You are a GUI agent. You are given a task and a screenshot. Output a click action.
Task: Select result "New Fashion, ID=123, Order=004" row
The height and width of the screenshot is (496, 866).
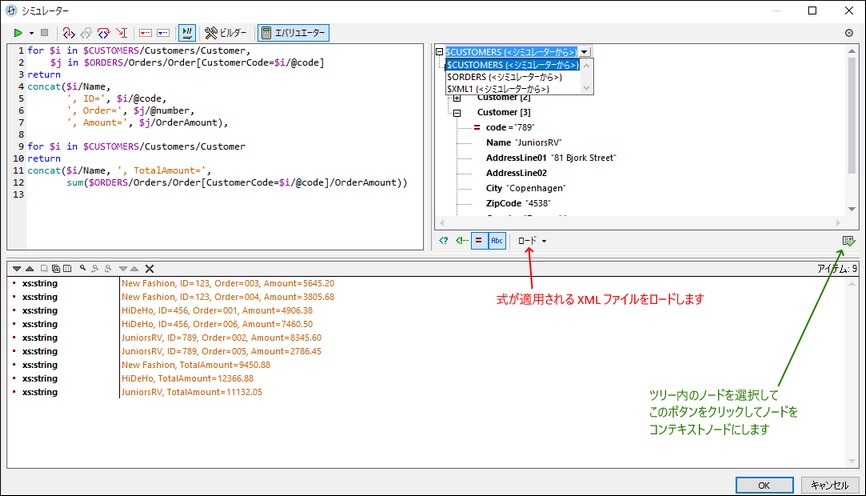228,297
